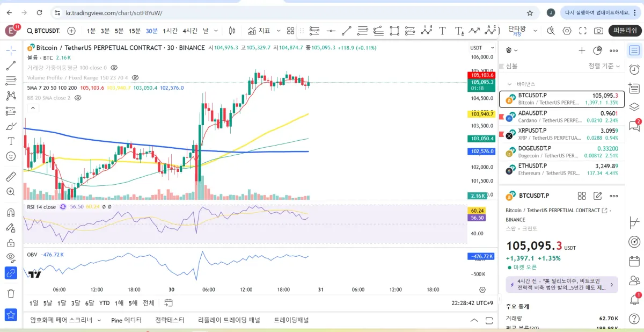Enter fullscreen mode
This screenshot has width=644, height=332.
[583, 31]
